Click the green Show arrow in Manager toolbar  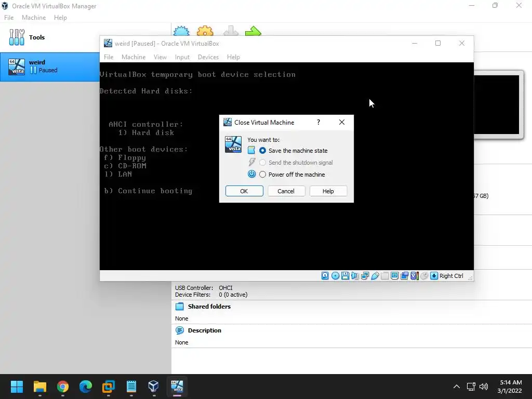(253, 31)
